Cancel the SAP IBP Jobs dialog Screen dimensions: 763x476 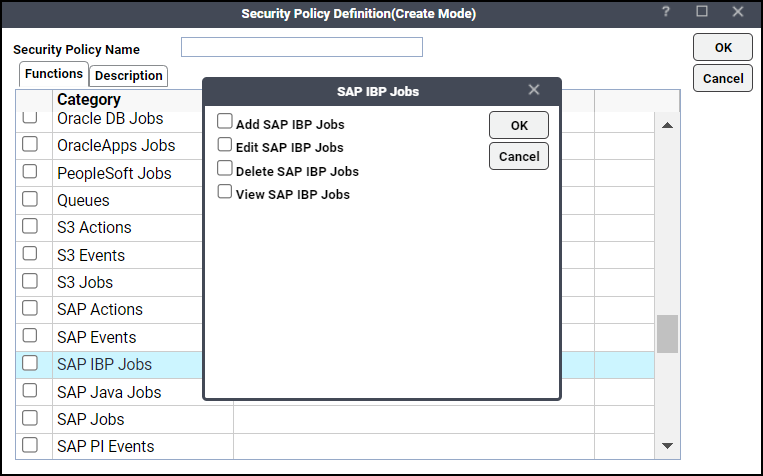click(x=519, y=156)
